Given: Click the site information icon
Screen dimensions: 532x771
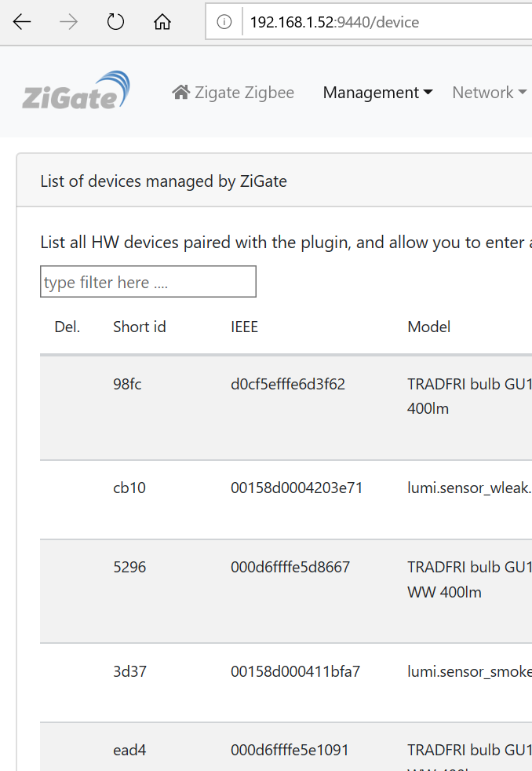Looking at the screenshot, I should [224, 22].
